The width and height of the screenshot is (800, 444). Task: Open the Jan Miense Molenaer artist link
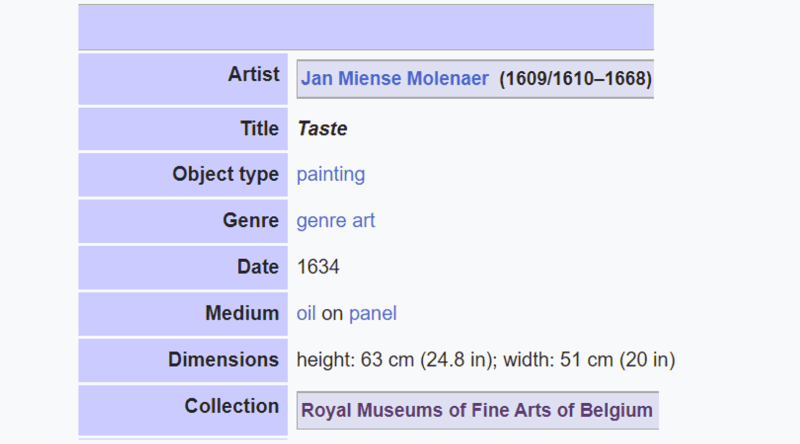[x=394, y=79]
